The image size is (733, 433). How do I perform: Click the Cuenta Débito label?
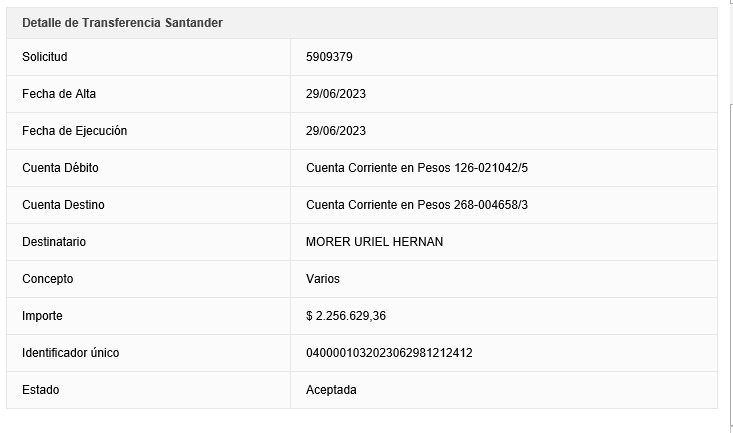tap(60, 168)
